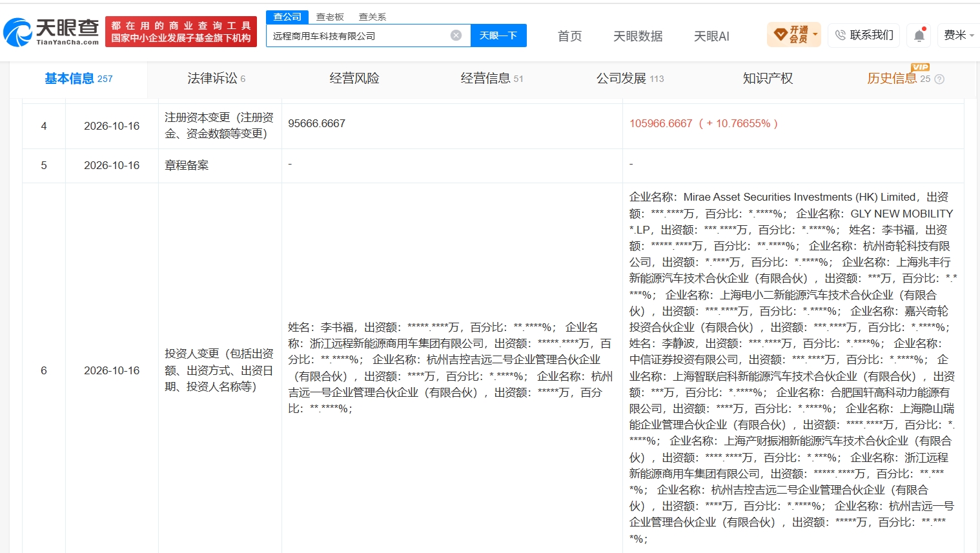This screenshot has height=553, width=980.
Task: Click the date 2026-10-16 in row 4
Action: [x=112, y=126]
